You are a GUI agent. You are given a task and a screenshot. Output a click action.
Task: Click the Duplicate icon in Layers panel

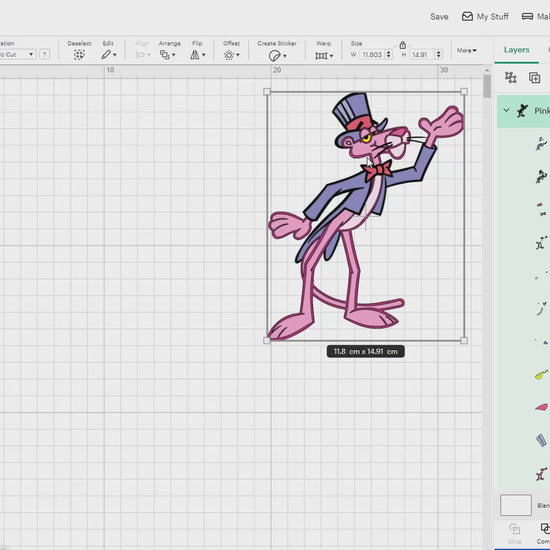point(534,78)
